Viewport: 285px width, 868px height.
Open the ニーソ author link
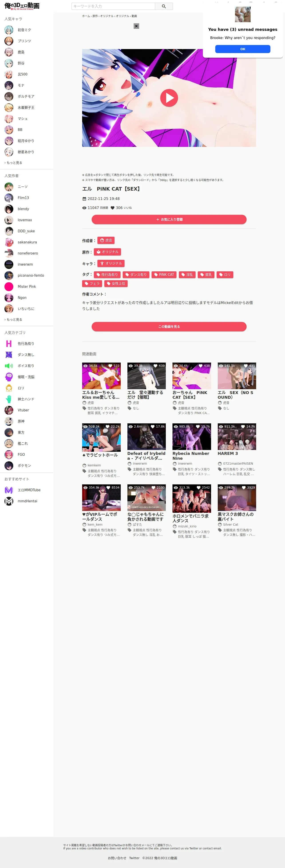click(23, 187)
